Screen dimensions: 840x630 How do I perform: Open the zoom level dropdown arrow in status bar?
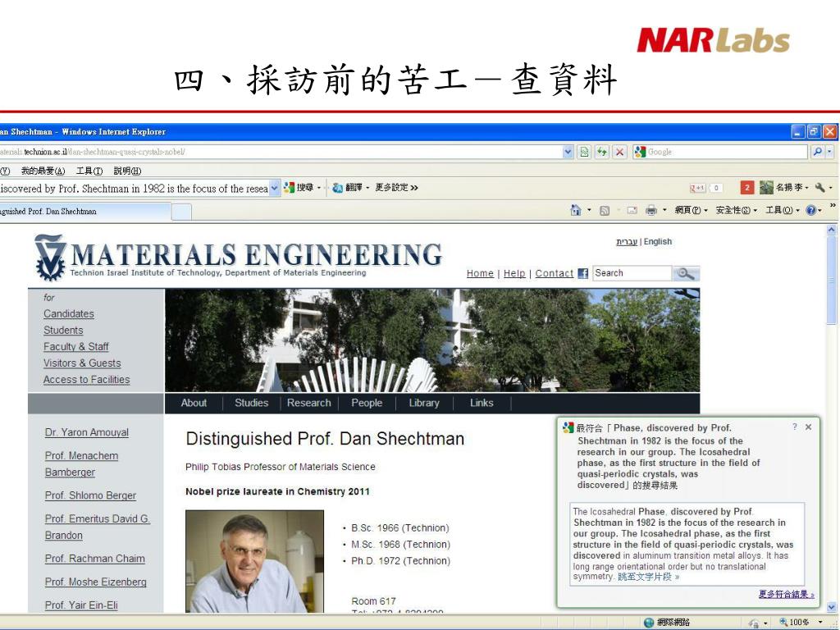click(x=819, y=623)
